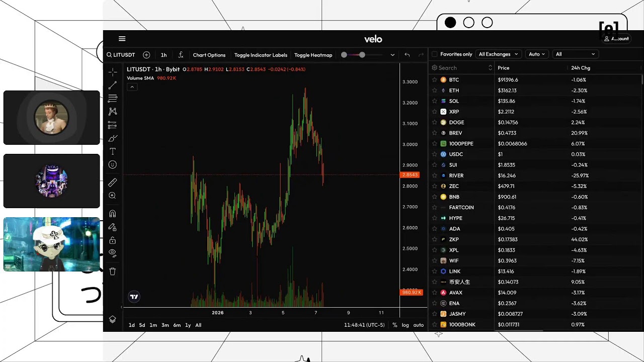This screenshot has height=362, width=644.
Task: Click Toggle Indicator Labels
Action: (x=261, y=55)
